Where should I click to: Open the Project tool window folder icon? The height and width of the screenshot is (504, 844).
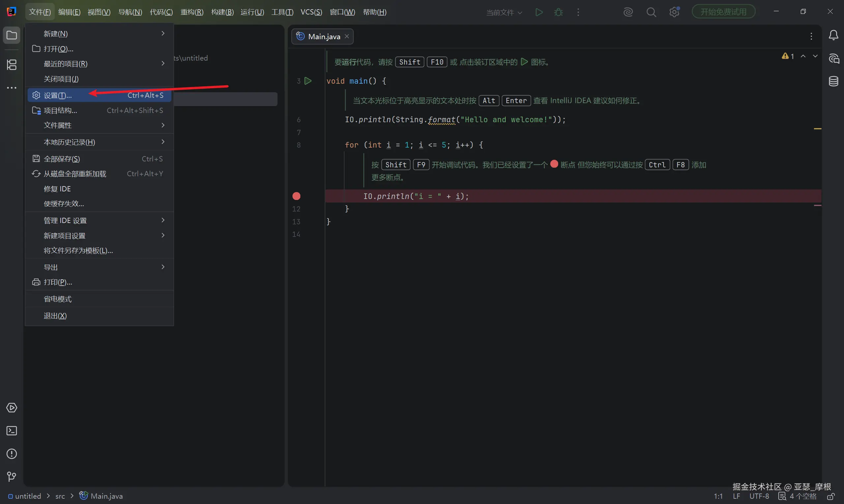pyautogui.click(x=12, y=35)
